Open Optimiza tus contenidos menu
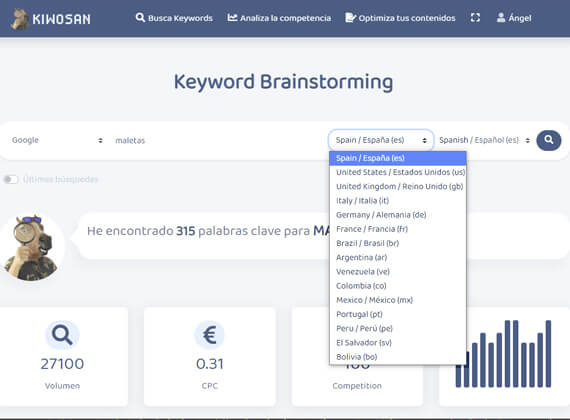Image resolution: width=570 pixels, height=420 pixels. (x=400, y=18)
